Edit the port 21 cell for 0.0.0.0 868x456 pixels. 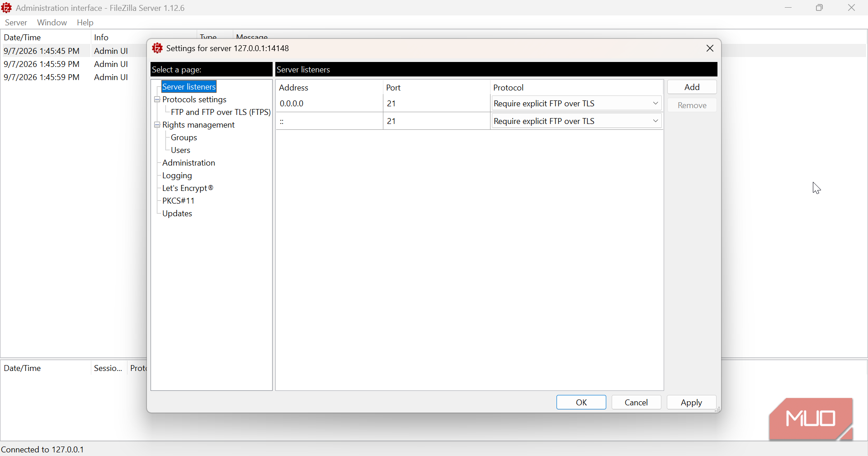[x=437, y=104]
